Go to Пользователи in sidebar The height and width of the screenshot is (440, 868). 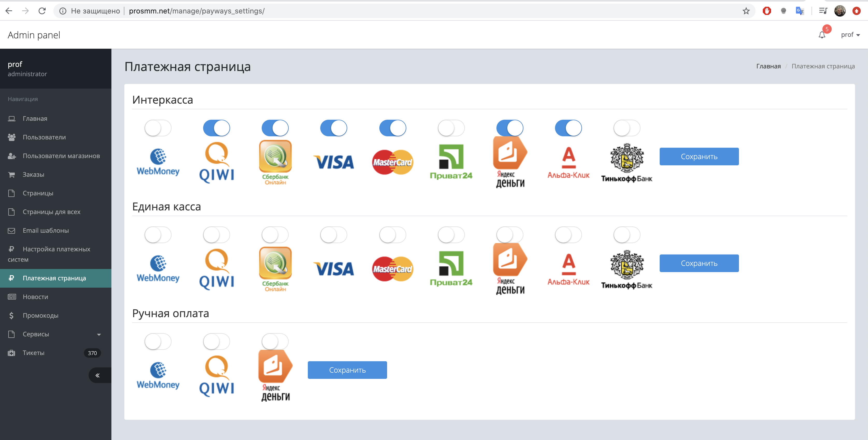[44, 137]
